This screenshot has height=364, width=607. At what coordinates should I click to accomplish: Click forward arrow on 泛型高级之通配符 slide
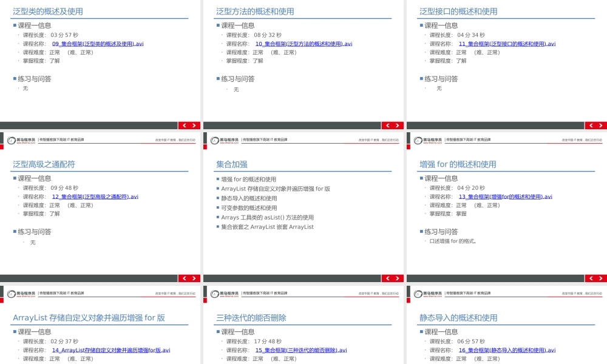[193, 278]
